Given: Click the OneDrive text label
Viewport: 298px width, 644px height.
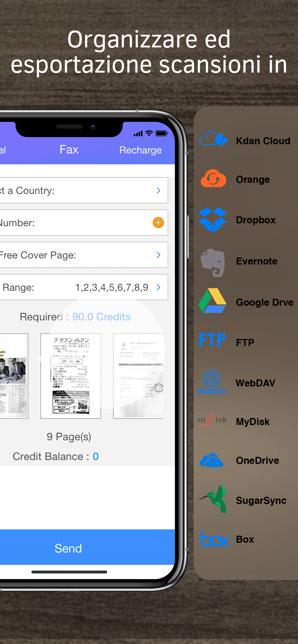Looking at the screenshot, I should [257, 460].
